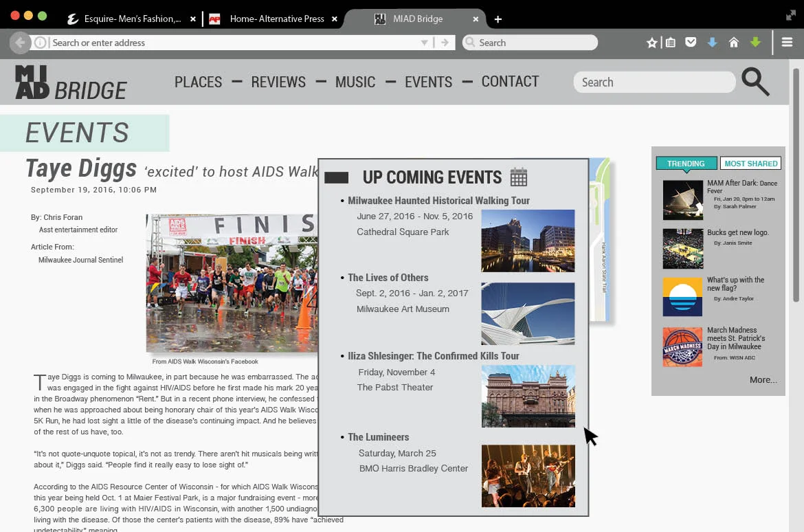Open MAM After Dark: Dance Fever story
The height and width of the screenshot is (532, 804).
(x=742, y=187)
